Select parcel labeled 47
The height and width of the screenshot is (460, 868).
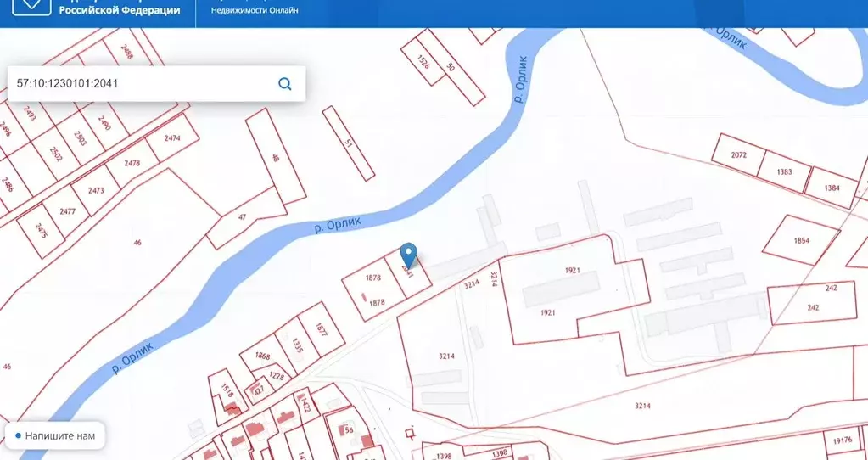(x=242, y=217)
